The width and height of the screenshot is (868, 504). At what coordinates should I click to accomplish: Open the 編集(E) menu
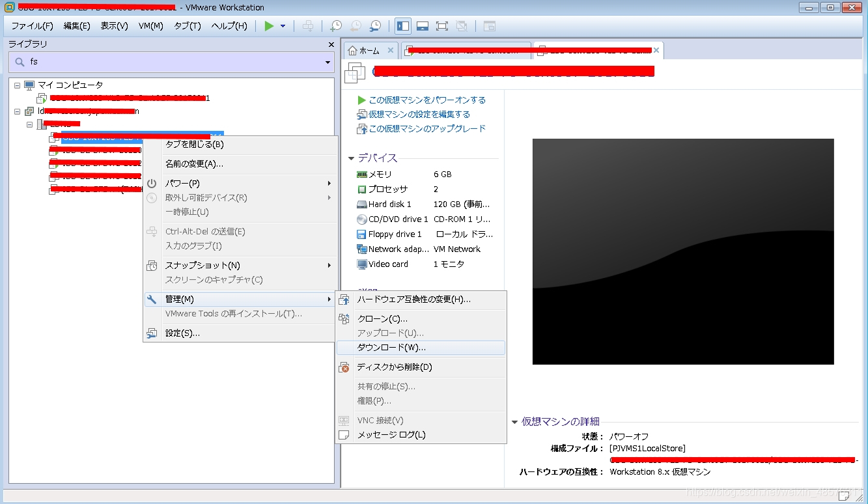click(x=77, y=26)
